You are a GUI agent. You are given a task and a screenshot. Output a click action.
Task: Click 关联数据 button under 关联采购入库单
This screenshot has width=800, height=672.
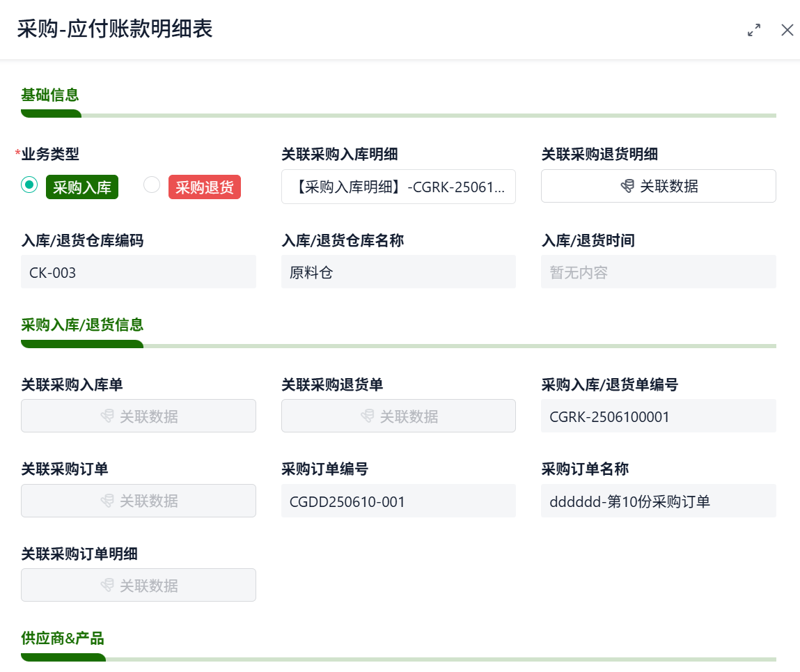point(138,416)
